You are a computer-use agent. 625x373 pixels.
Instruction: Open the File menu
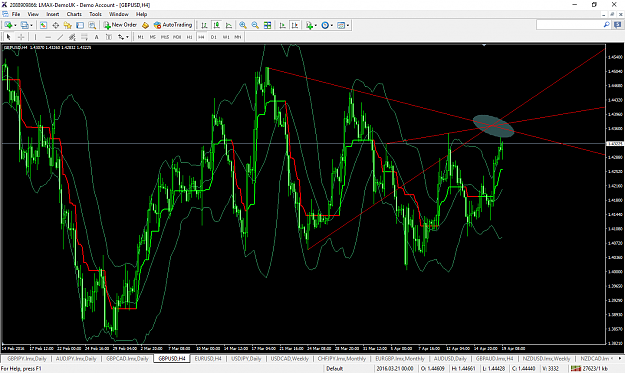coord(16,14)
